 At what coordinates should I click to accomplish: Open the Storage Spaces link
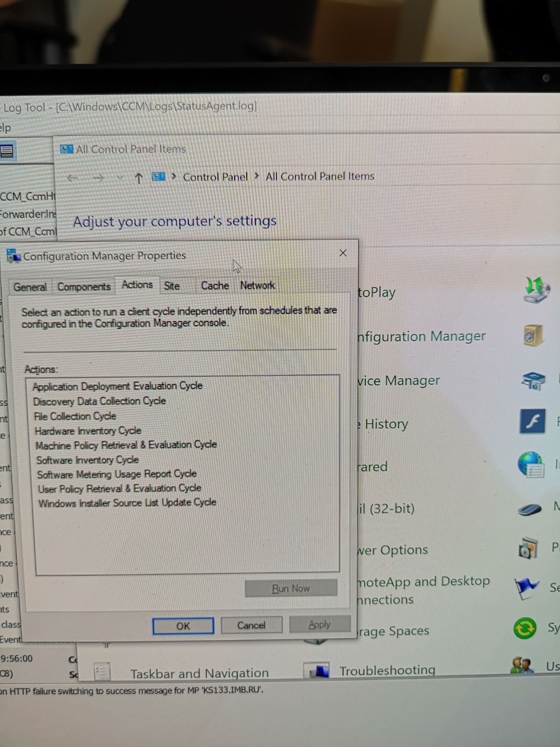click(393, 631)
